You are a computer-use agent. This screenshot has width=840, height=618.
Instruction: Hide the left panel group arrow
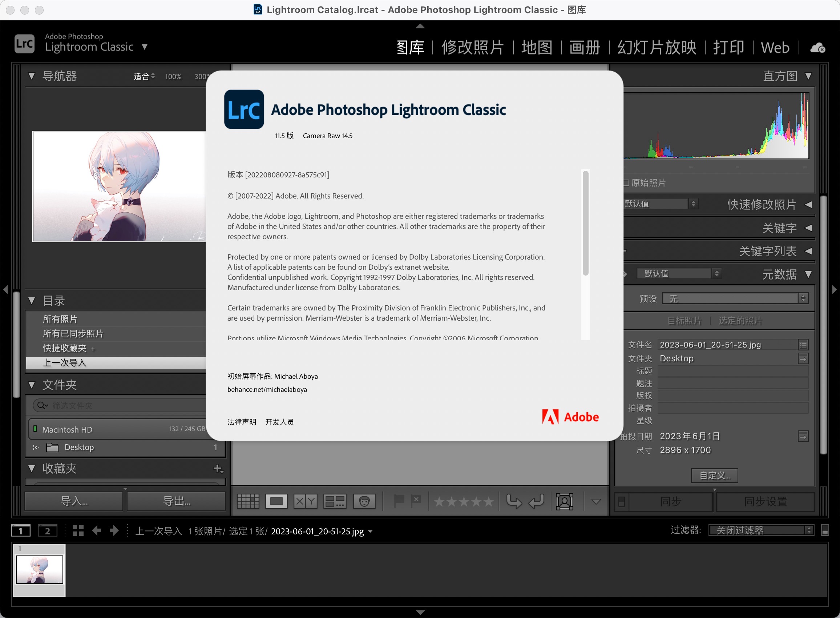pyautogui.click(x=5, y=289)
